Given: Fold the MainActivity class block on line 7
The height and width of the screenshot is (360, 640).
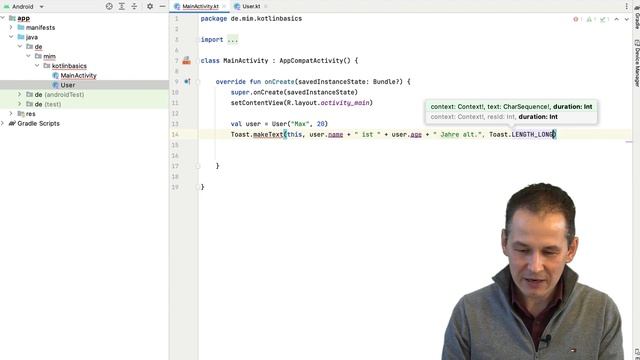Looking at the screenshot, I should 198,60.
